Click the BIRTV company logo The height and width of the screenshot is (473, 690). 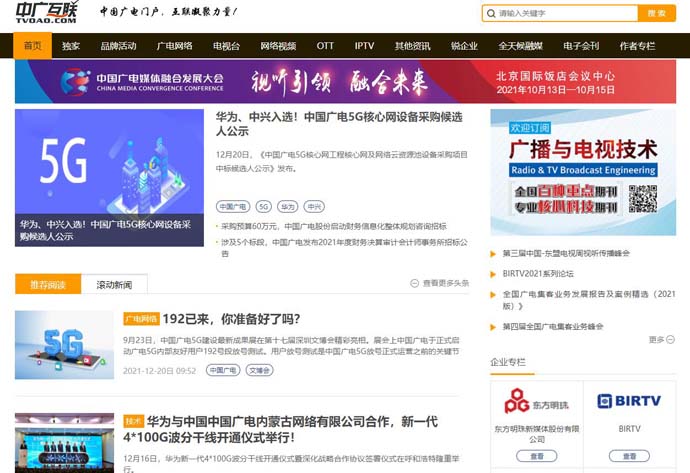point(629,401)
